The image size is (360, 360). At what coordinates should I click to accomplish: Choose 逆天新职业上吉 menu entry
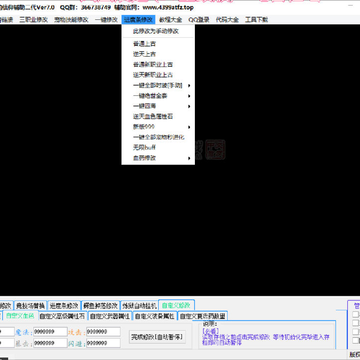[x=158, y=75]
